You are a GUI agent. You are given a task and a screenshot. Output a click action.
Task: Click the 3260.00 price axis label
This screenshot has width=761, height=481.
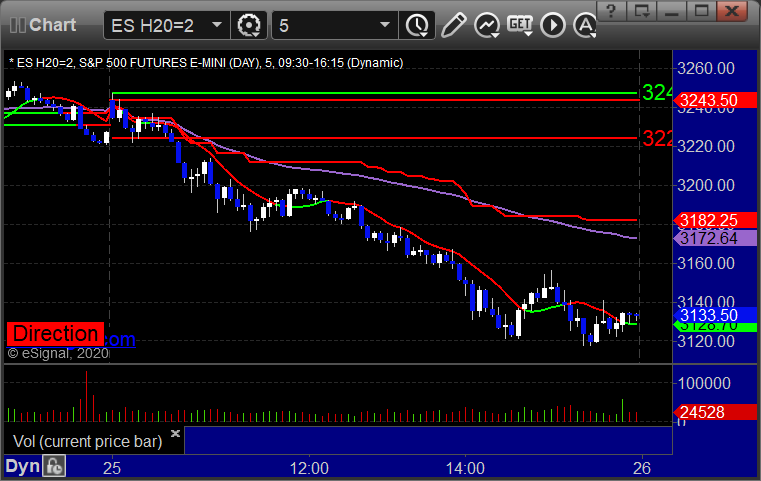click(x=706, y=68)
